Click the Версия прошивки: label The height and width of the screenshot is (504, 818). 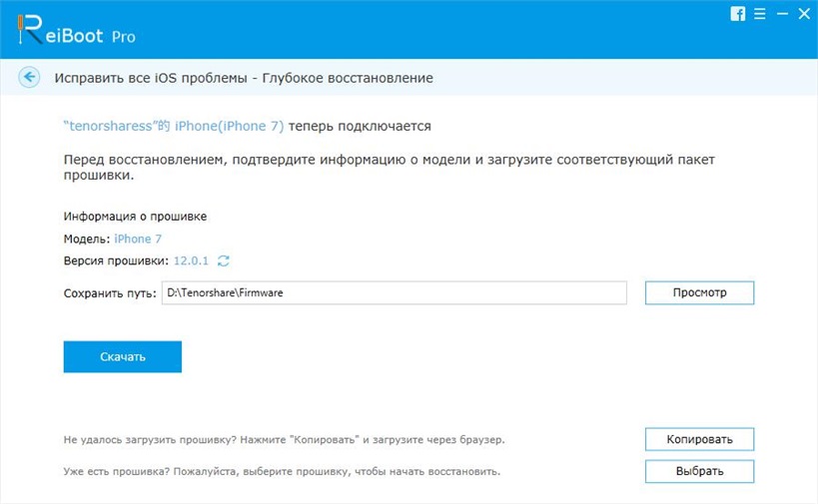tap(116, 260)
